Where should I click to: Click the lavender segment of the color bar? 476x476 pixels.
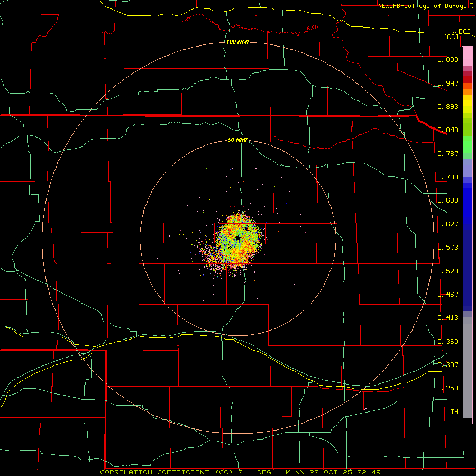click(467, 168)
